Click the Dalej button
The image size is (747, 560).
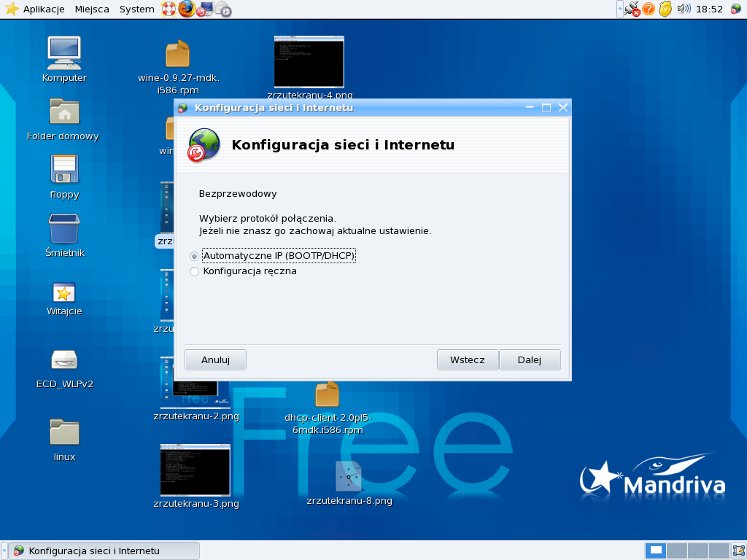point(530,359)
